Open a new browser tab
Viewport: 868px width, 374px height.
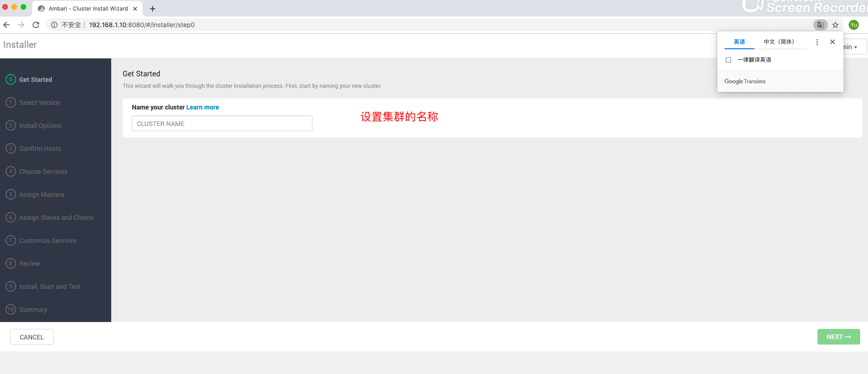[153, 9]
